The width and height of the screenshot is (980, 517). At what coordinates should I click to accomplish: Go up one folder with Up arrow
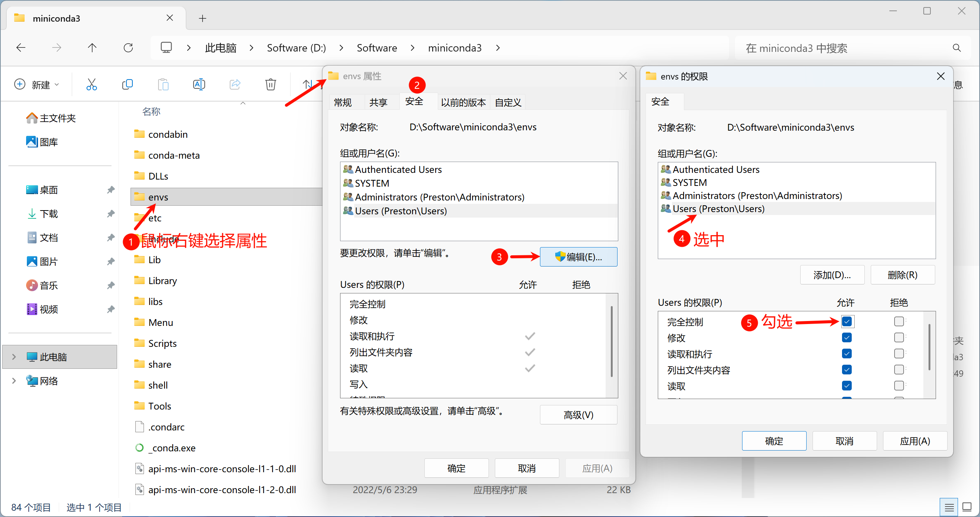(x=92, y=47)
